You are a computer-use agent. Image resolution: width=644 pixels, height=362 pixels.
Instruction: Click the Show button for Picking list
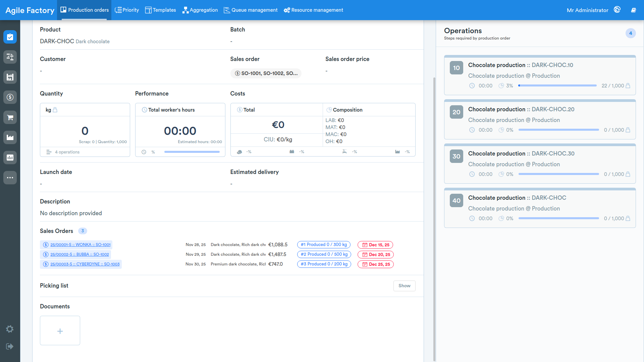point(404,286)
